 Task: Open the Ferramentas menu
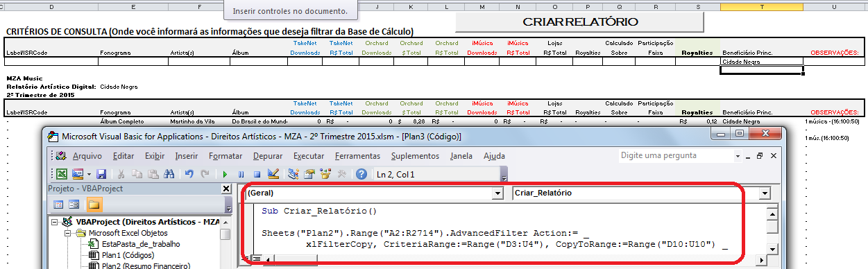tap(357, 156)
